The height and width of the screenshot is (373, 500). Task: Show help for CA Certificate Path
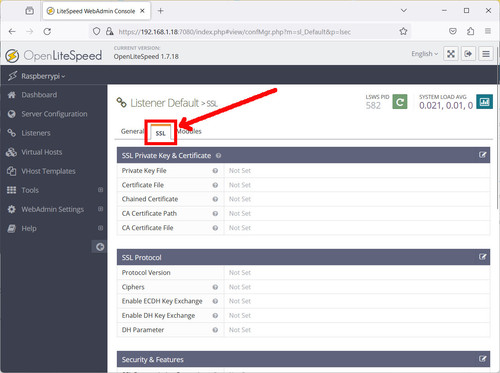pos(215,213)
